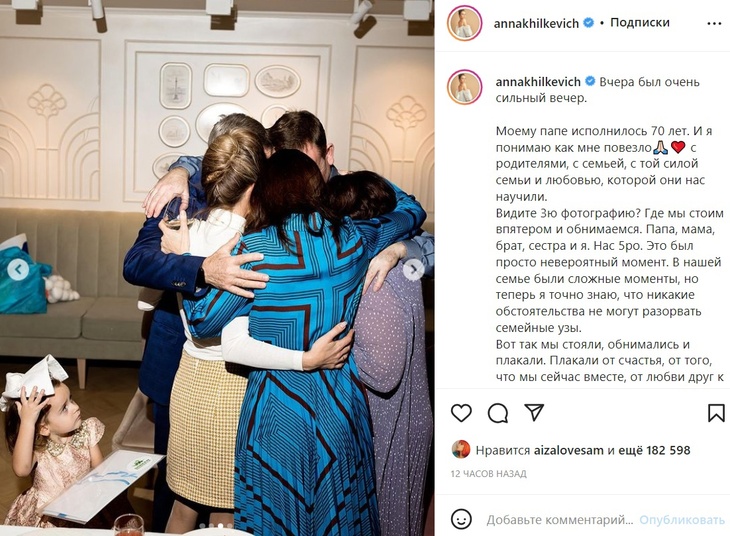This screenshot has height=536, width=730.
Task: Open annakhilkevich avatar beside caption
Action: [464, 87]
